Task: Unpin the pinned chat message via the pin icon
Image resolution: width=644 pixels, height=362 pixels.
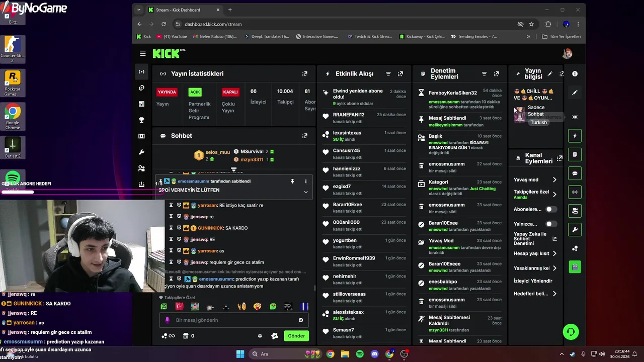Action: [x=292, y=182]
